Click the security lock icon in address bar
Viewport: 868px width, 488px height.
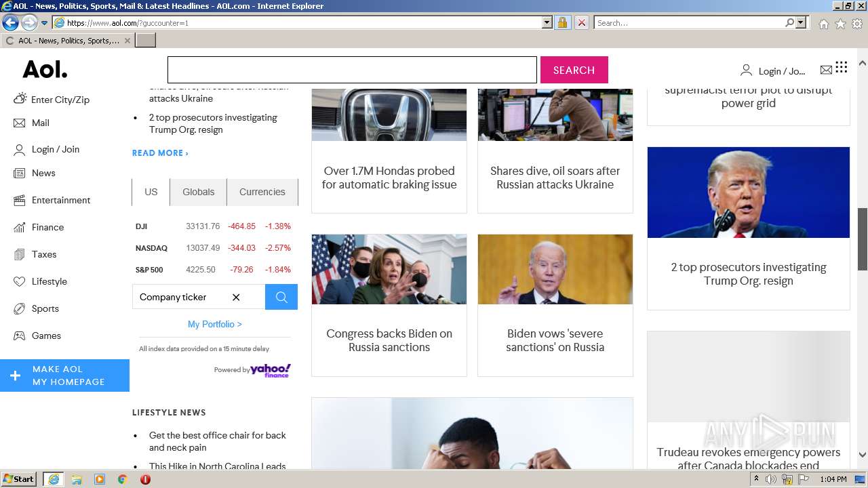(x=562, y=22)
